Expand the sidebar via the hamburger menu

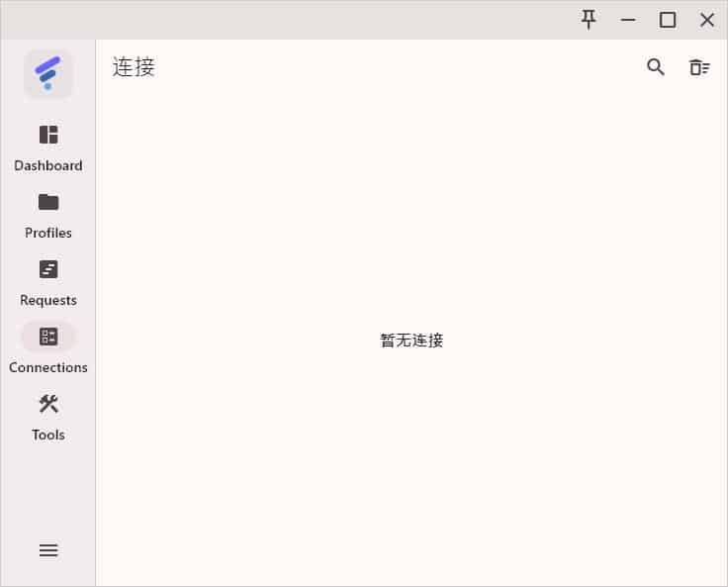pyautogui.click(x=48, y=550)
